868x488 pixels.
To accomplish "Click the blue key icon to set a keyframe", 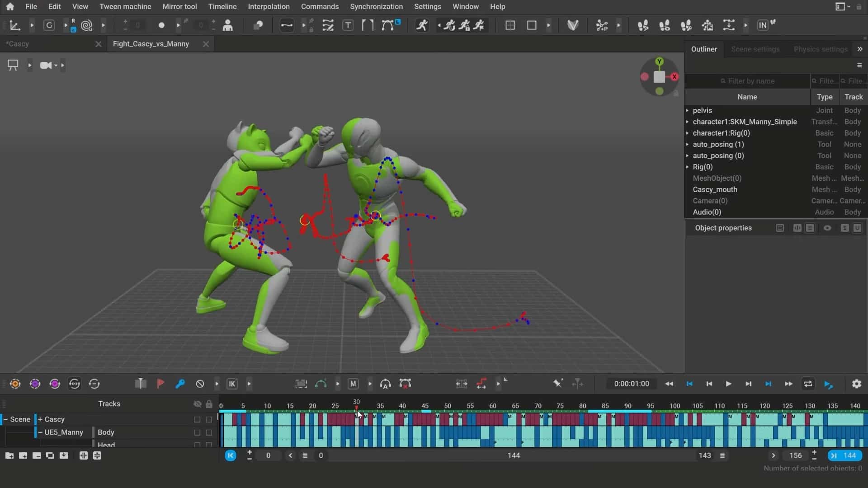I will [x=180, y=384].
